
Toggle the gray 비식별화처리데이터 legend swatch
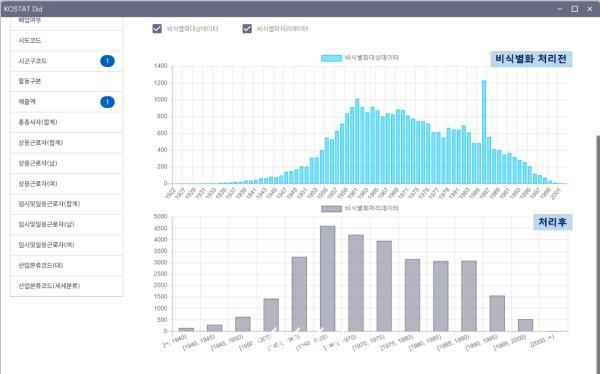pos(331,209)
